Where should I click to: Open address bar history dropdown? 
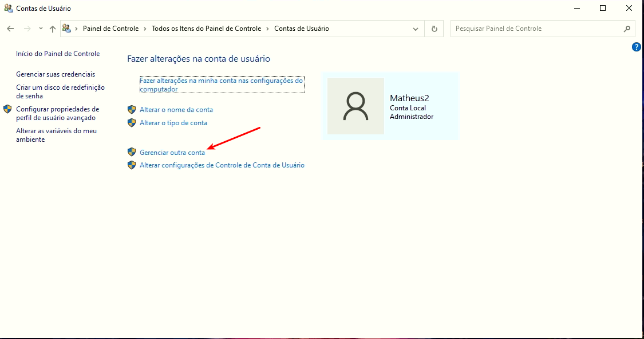[416, 29]
